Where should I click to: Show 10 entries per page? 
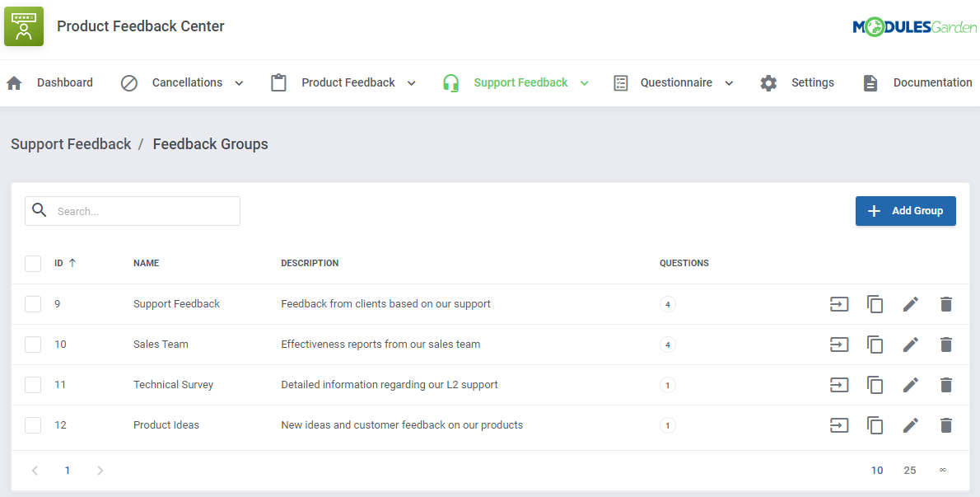coord(877,470)
